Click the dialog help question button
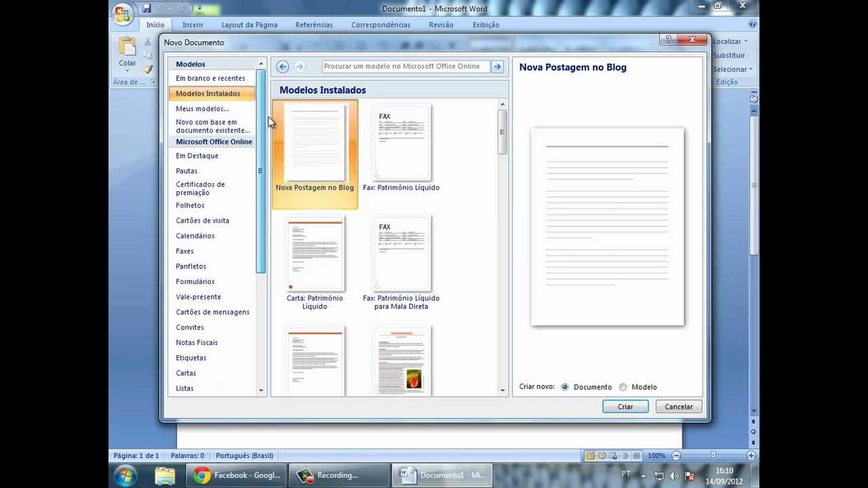The height and width of the screenshot is (488, 868). coord(669,40)
